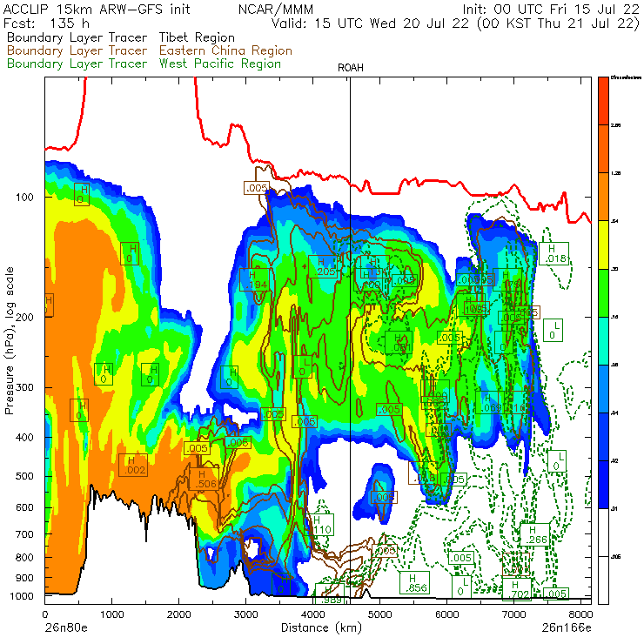
Task: Click the red top segment of colorbar
Action: tap(603, 101)
